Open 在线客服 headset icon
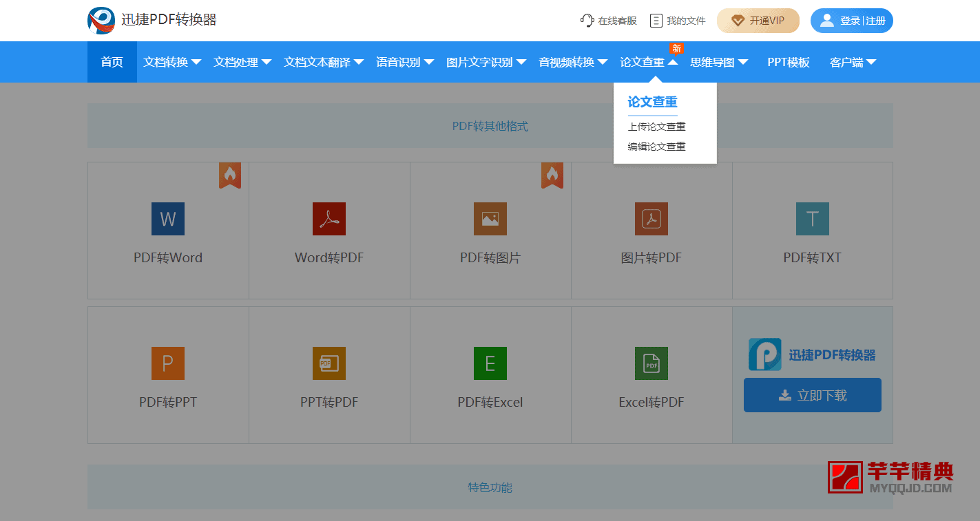980x521 pixels. [587, 21]
